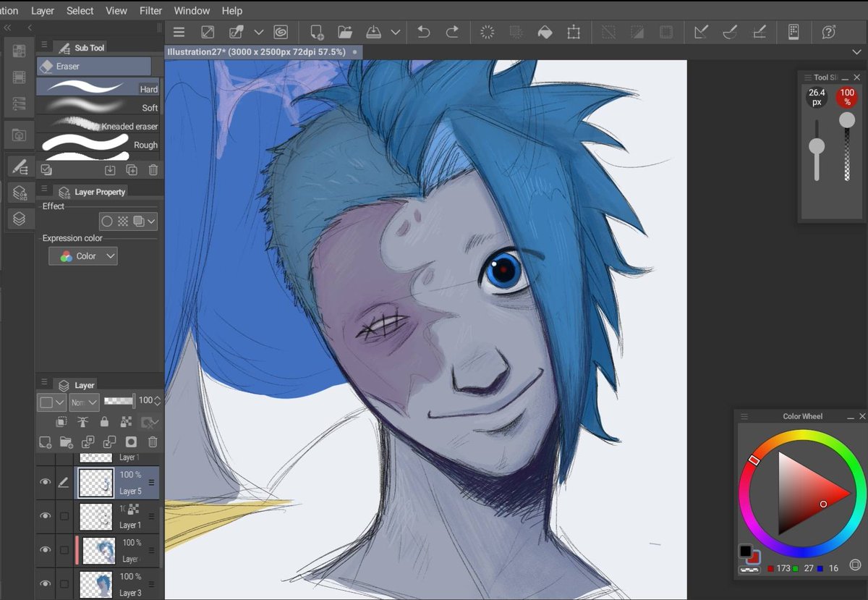
Task: Create new layer folder icon
Action: 67,441
